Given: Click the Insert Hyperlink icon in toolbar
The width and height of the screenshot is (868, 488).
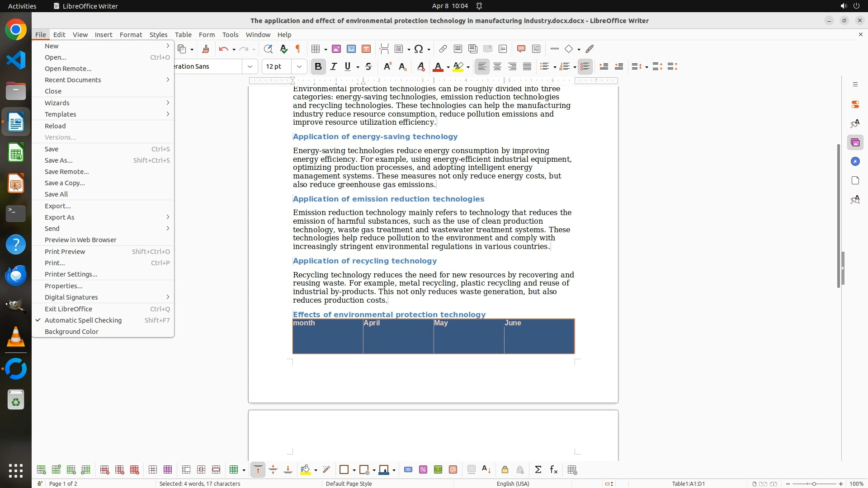Looking at the screenshot, I should click(x=443, y=49).
